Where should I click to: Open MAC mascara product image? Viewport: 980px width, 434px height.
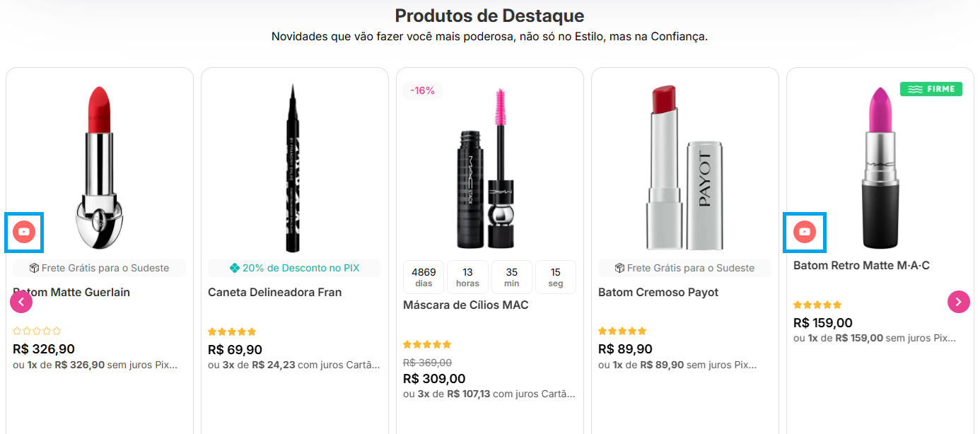tap(489, 168)
